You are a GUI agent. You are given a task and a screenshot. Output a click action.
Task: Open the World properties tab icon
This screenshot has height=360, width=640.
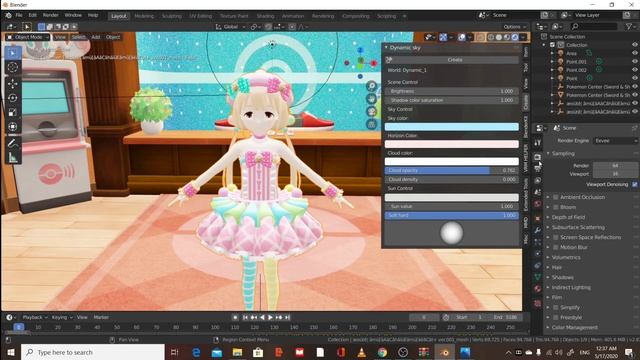(538, 204)
